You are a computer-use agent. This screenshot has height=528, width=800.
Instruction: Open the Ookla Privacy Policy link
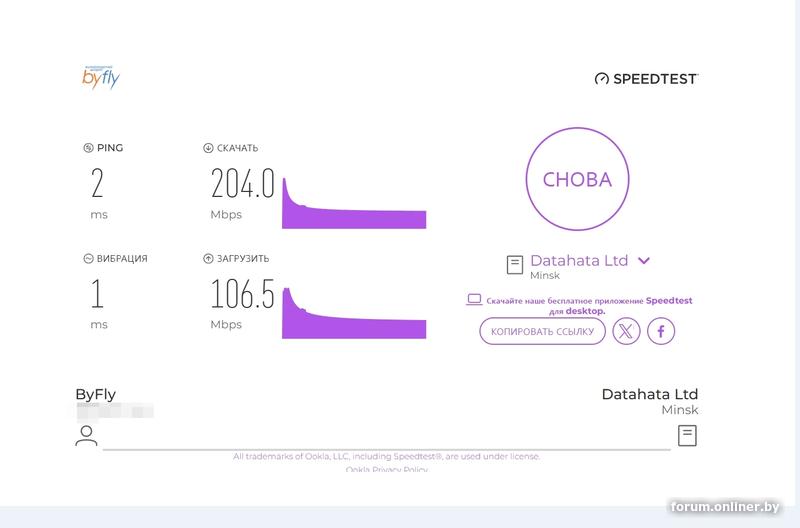tap(386, 468)
